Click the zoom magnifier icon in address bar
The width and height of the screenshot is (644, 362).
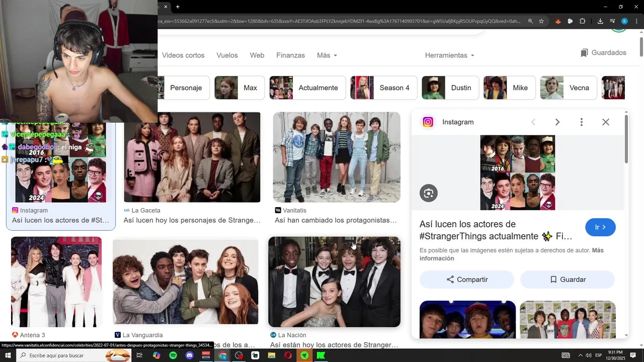click(x=530, y=21)
